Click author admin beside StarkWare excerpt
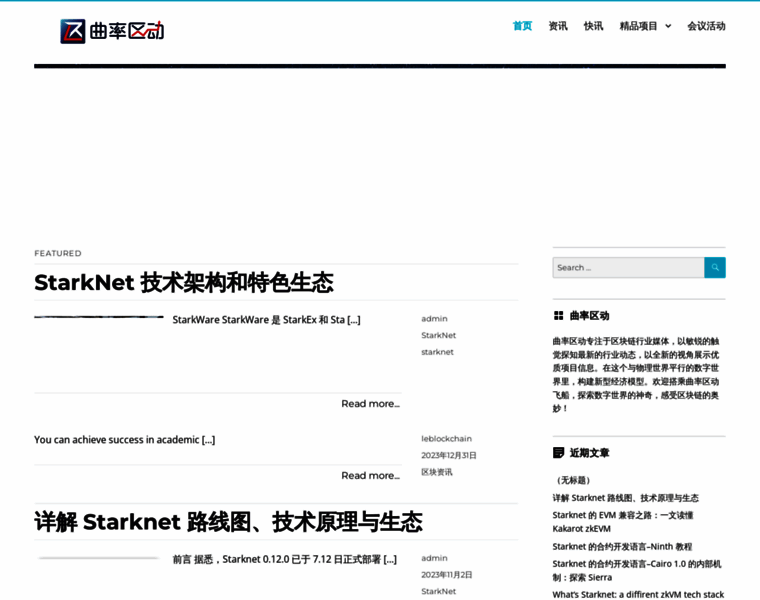Screen dimensions: 760x600 [x=434, y=318]
